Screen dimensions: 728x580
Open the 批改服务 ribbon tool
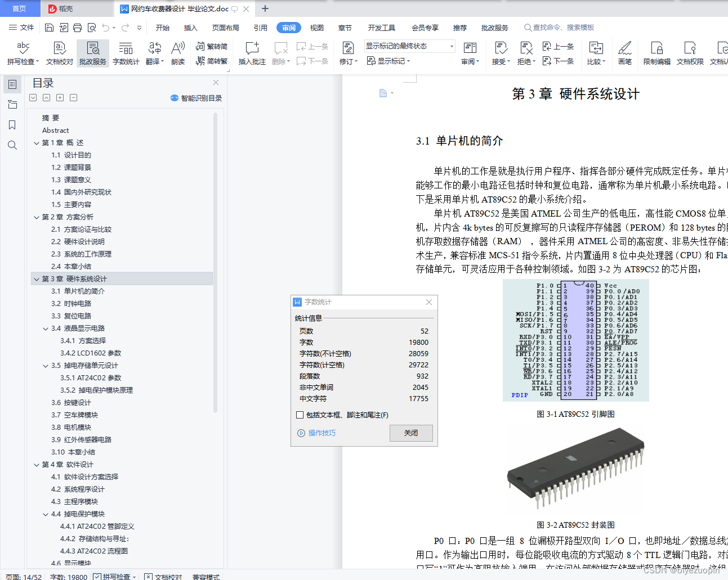pyautogui.click(x=93, y=53)
